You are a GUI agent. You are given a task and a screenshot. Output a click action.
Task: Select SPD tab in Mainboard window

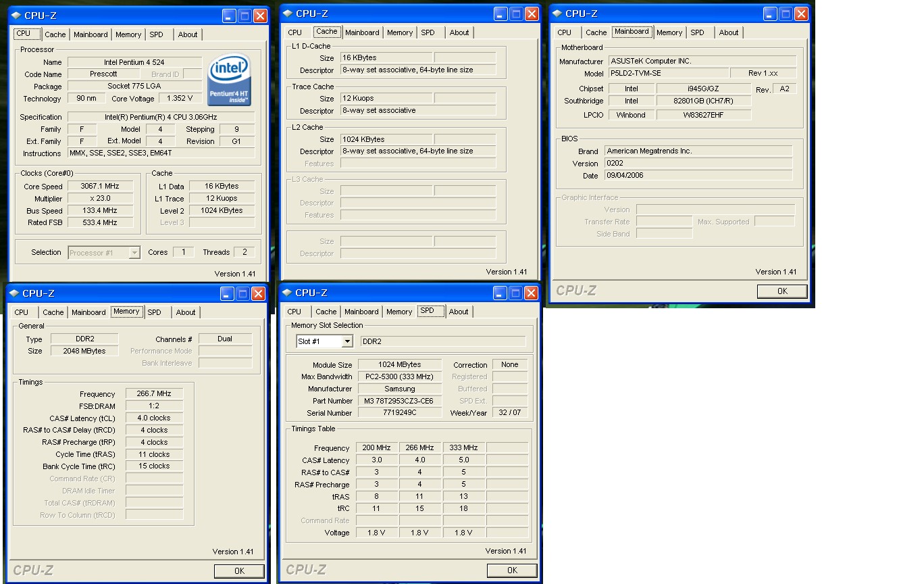coord(698,32)
